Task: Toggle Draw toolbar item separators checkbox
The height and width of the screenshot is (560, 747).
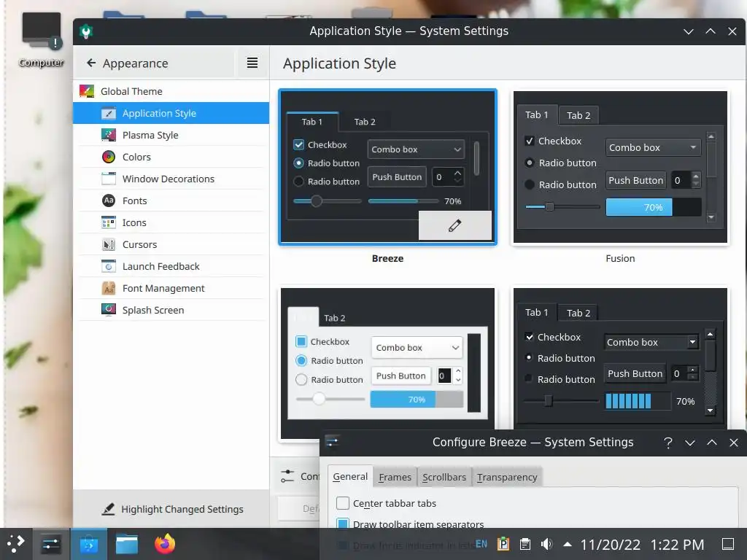Action: coord(343,524)
